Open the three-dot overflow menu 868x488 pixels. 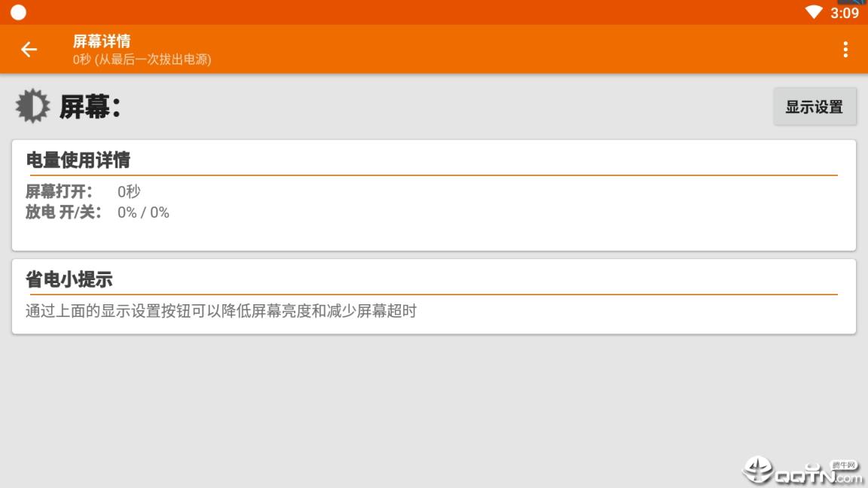[x=845, y=50]
